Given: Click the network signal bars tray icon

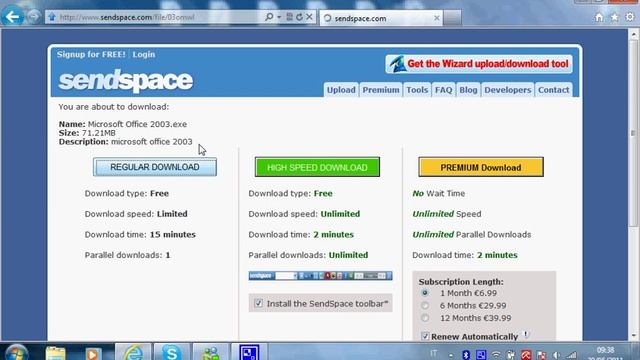Looking at the screenshot, I should (x=571, y=355).
